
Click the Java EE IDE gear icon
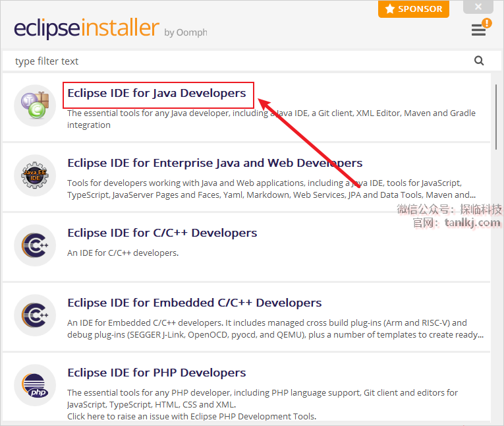35,175
